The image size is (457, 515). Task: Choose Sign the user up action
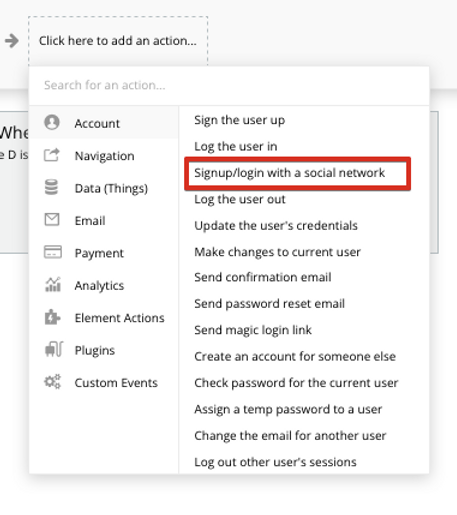coord(240,120)
